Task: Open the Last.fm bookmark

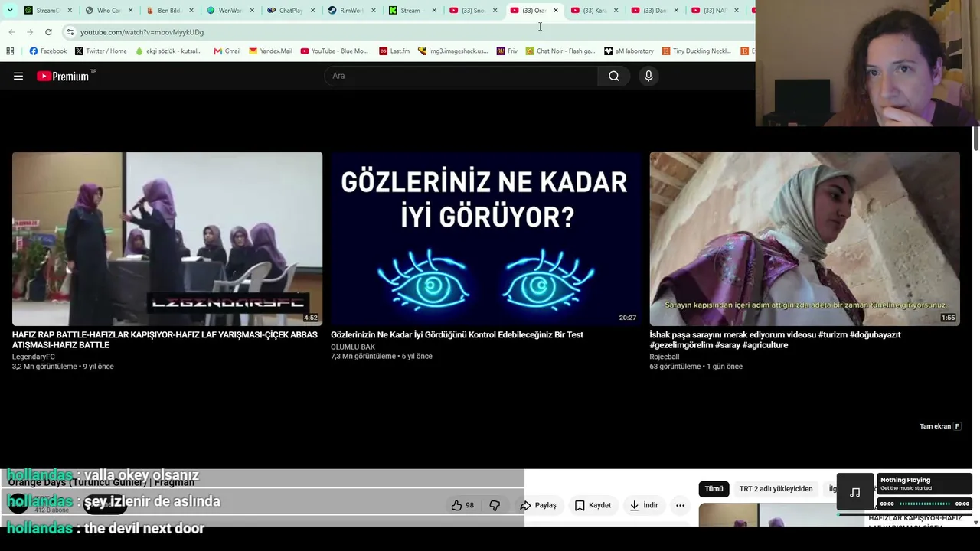Action: tap(394, 51)
